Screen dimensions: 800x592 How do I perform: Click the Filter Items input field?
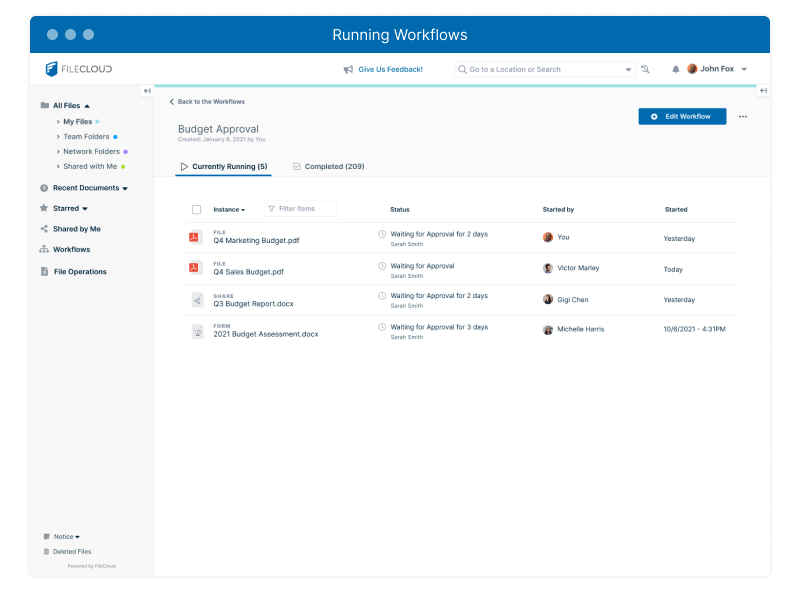[x=300, y=209]
